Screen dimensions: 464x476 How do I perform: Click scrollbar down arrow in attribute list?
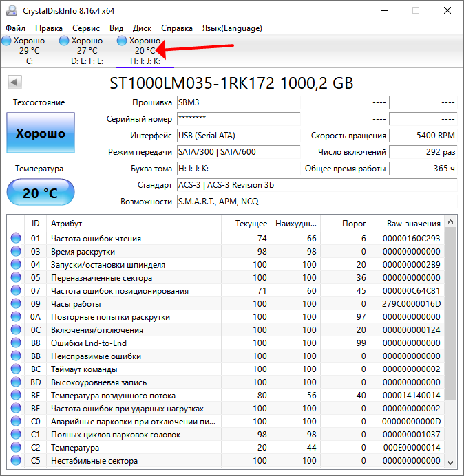(451, 462)
